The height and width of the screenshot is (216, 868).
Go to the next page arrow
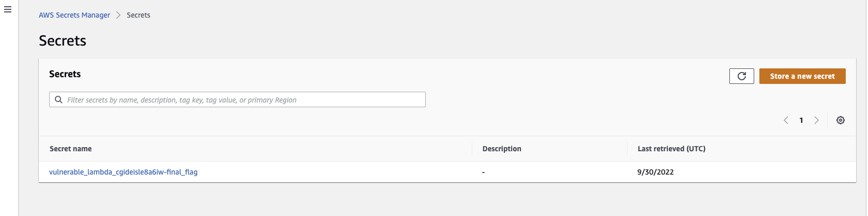(817, 120)
